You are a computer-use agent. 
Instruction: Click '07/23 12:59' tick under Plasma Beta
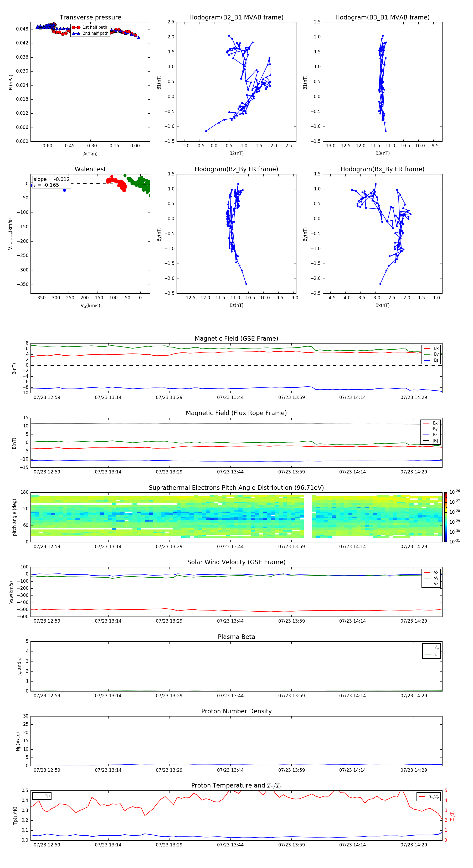[x=47, y=695]
